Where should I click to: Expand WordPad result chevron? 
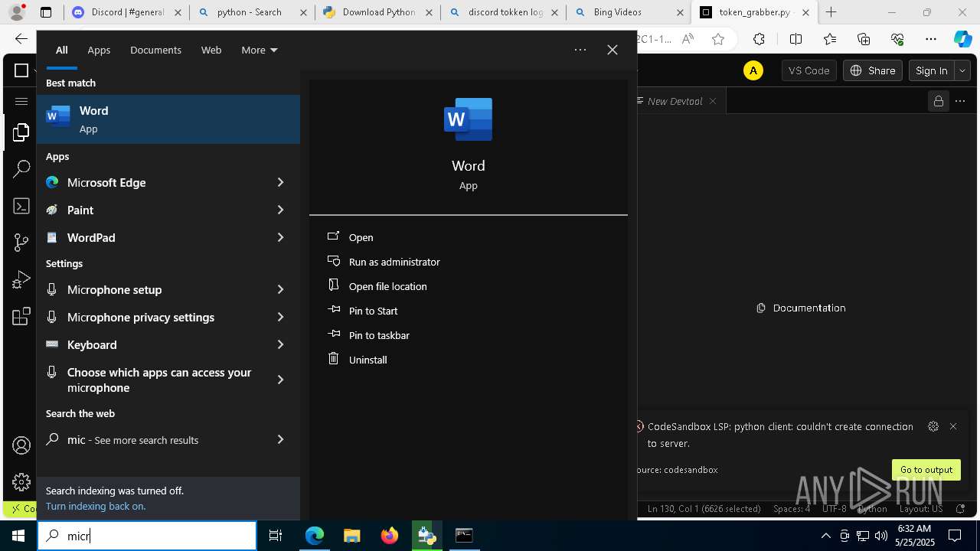pyautogui.click(x=280, y=237)
